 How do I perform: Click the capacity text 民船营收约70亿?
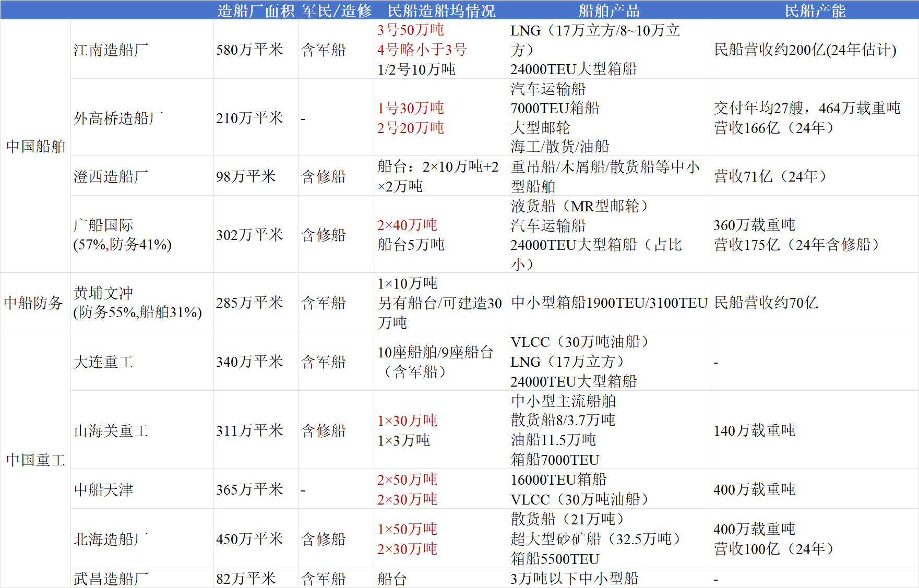click(766, 303)
